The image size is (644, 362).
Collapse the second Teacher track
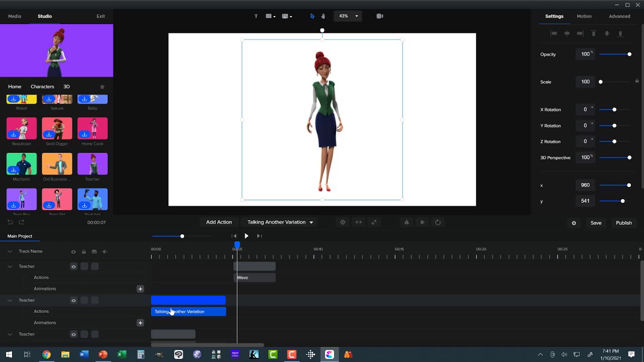(10, 300)
